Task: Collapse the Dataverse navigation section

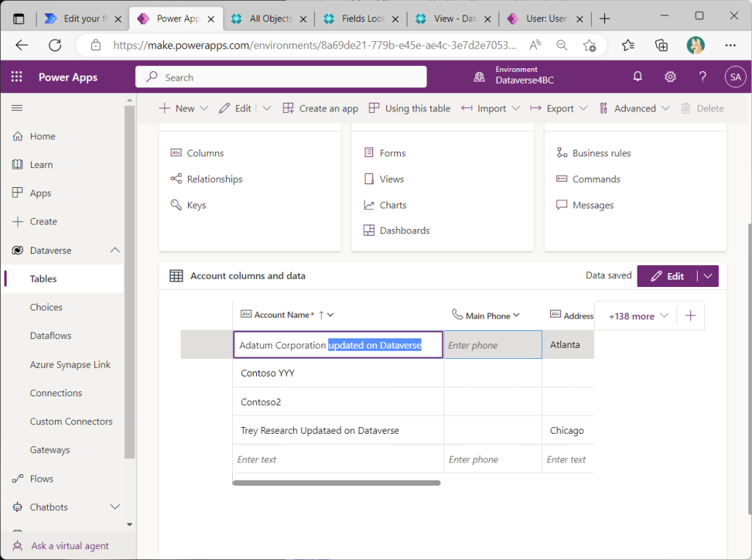Action: pos(115,250)
